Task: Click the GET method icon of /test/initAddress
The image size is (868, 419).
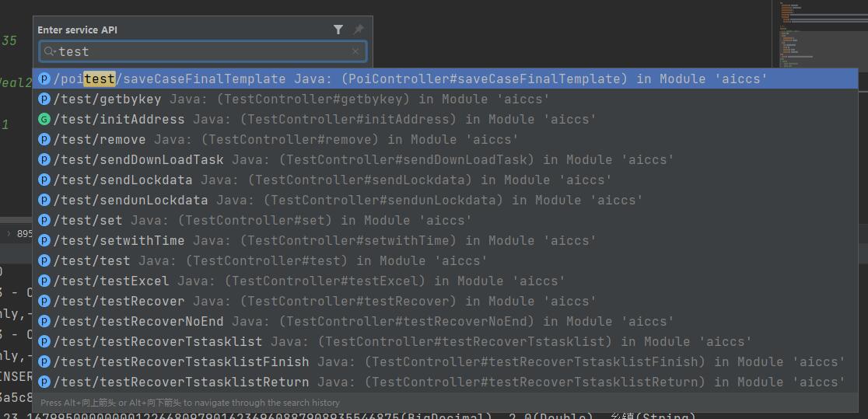Action: pos(44,119)
